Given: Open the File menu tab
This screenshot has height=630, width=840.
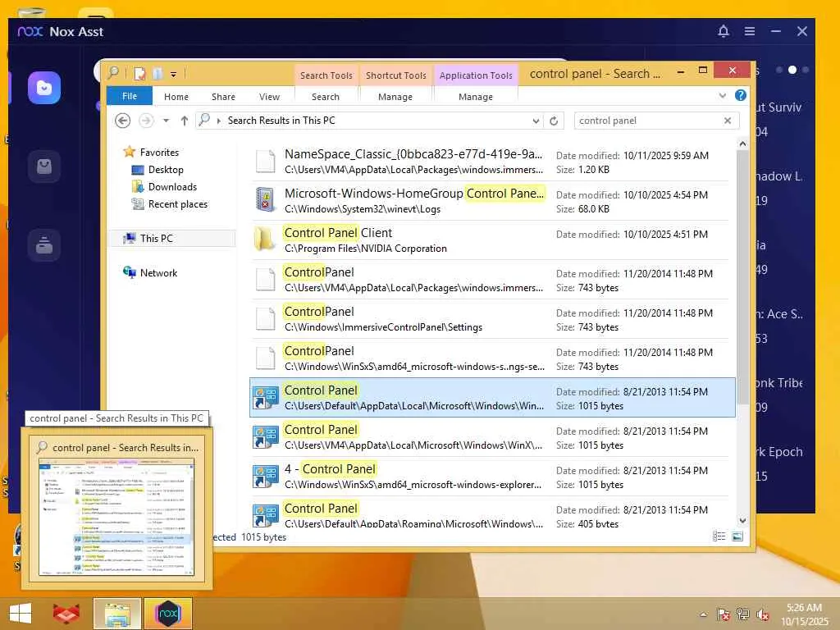Looking at the screenshot, I should (x=130, y=97).
